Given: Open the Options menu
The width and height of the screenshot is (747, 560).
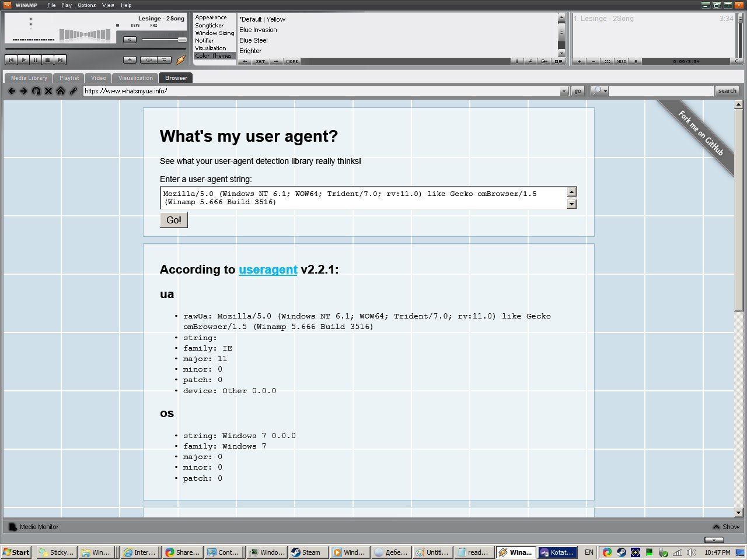Looking at the screenshot, I should coord(86,5).
